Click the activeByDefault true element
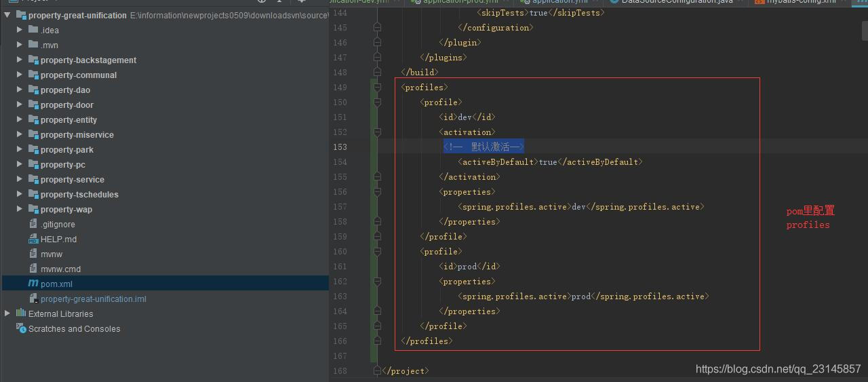Screen dimensions: 868x382 pyautogui.click(x=550, y=161)
